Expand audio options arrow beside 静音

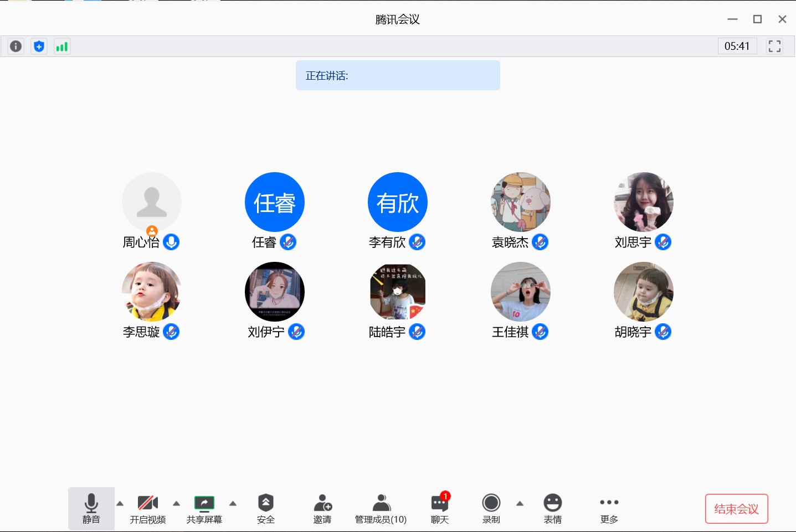coord(120,503)
